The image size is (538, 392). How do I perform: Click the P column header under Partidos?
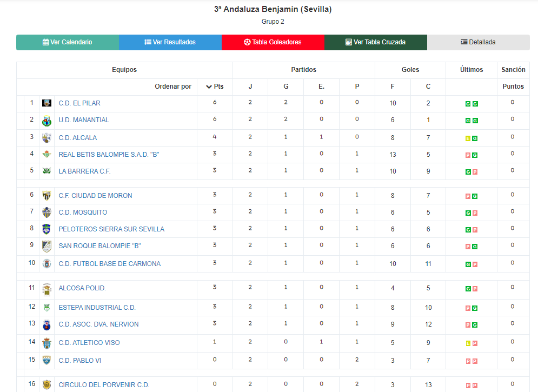(x=357, y=87)
